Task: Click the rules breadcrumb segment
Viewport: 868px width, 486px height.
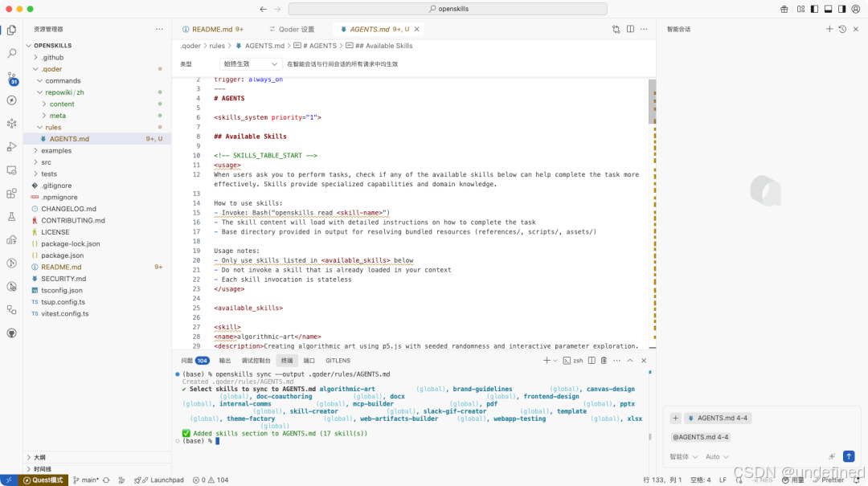Action: point(217,46)
